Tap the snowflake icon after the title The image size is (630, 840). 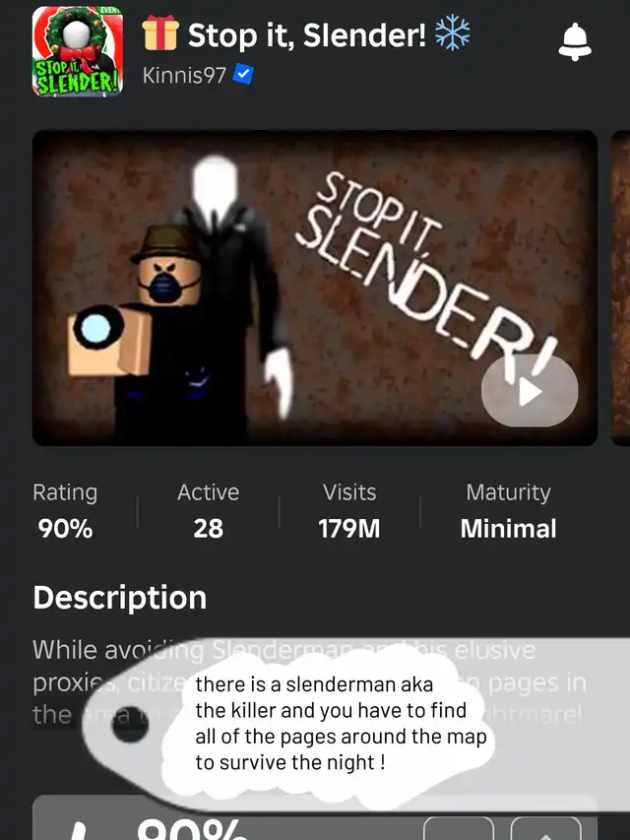pyautogui.click(x=452, y=32)
